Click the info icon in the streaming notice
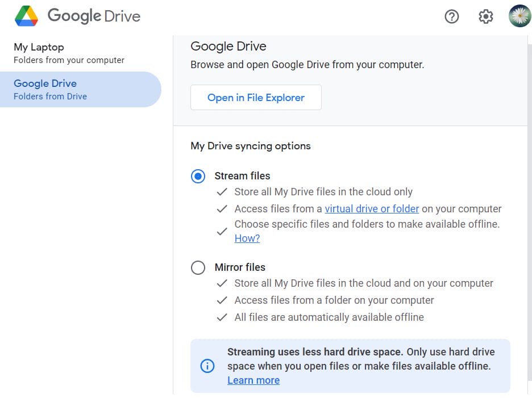 point(208,366)
